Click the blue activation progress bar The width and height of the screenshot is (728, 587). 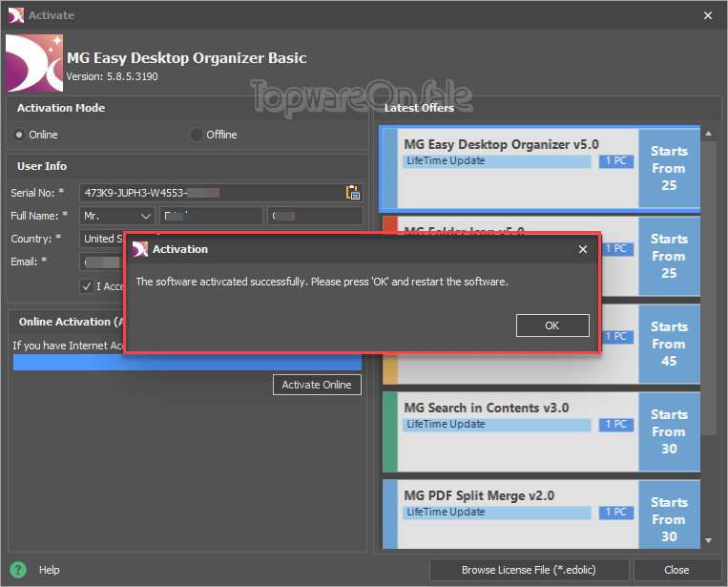pyautogui.click(x=187, y=363)
